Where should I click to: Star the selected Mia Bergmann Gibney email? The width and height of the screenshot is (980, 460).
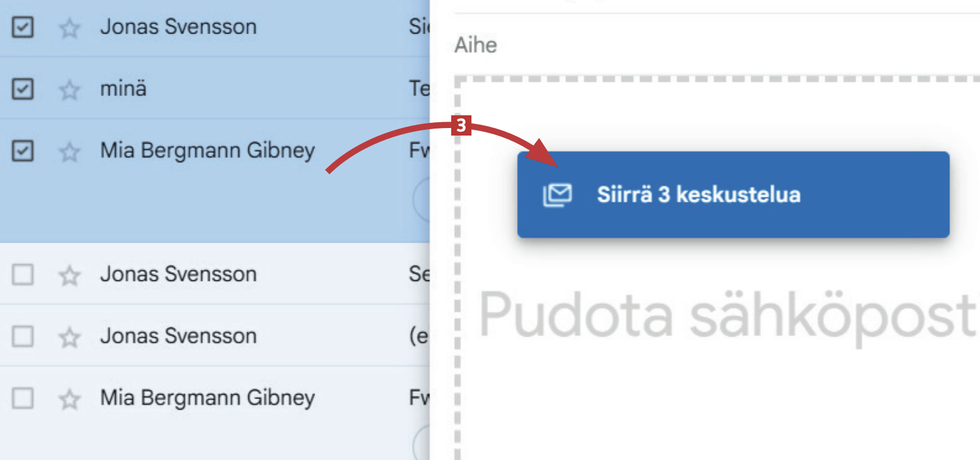(70, 152)
